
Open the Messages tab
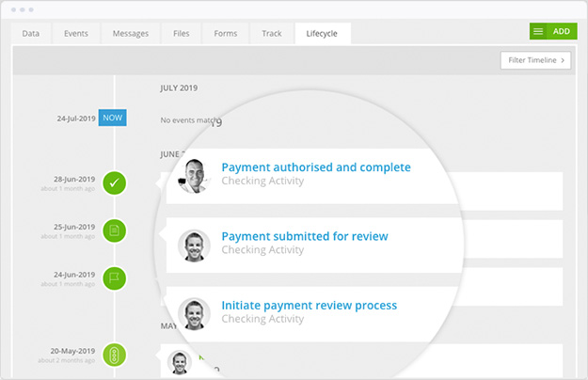130,34
